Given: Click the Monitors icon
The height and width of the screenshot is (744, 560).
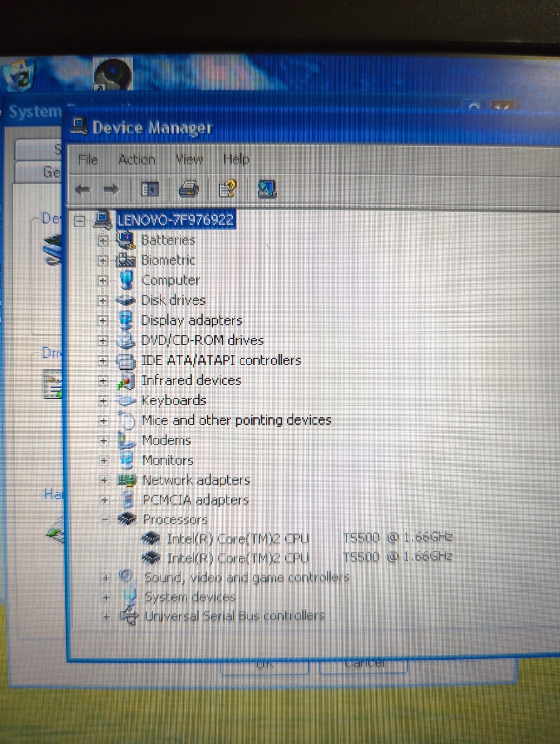Looking at the screenshot, I should (127, 460).
